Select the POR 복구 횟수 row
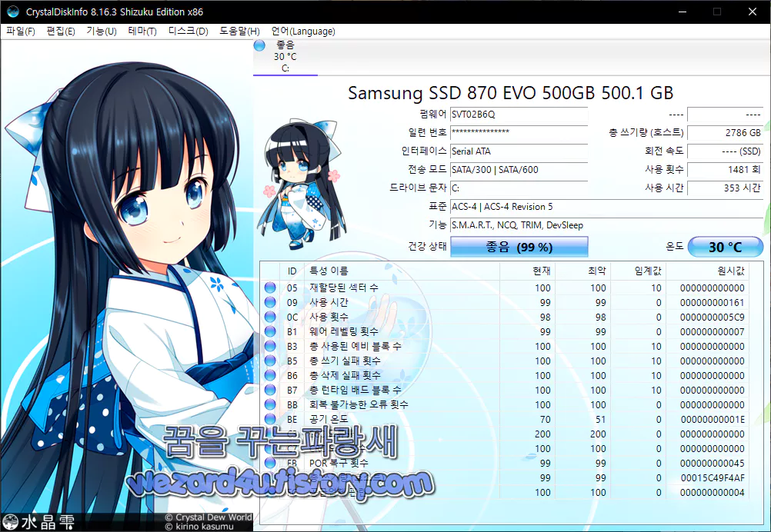 pyautogui.click(x=506, y=464)
